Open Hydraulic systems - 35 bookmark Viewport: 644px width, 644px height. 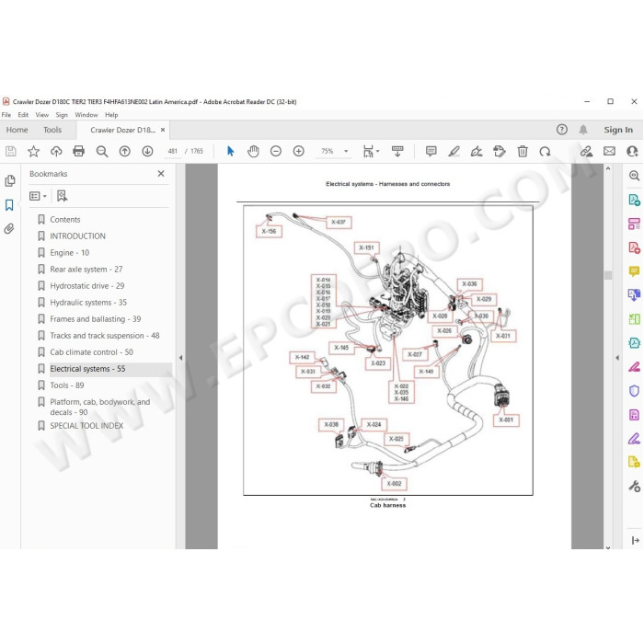point(88,303)
